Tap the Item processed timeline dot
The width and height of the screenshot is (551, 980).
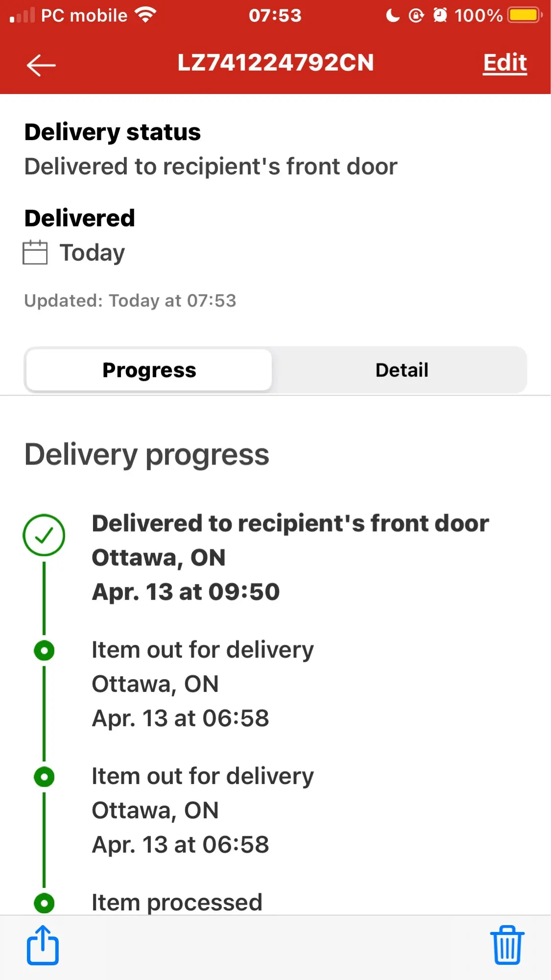[x=44, y=903]
